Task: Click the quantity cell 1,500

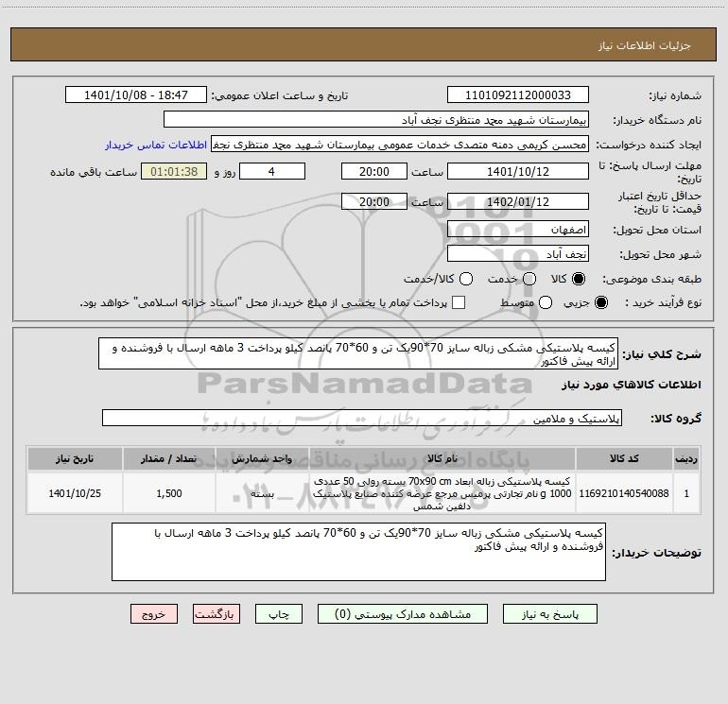Action: [x=169, y=493]
